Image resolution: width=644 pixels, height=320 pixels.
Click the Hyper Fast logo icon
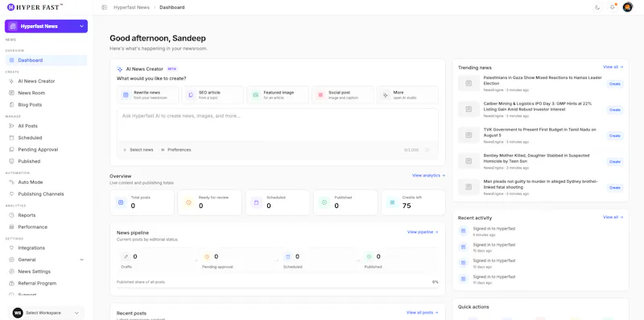click(x=10, y=7)
